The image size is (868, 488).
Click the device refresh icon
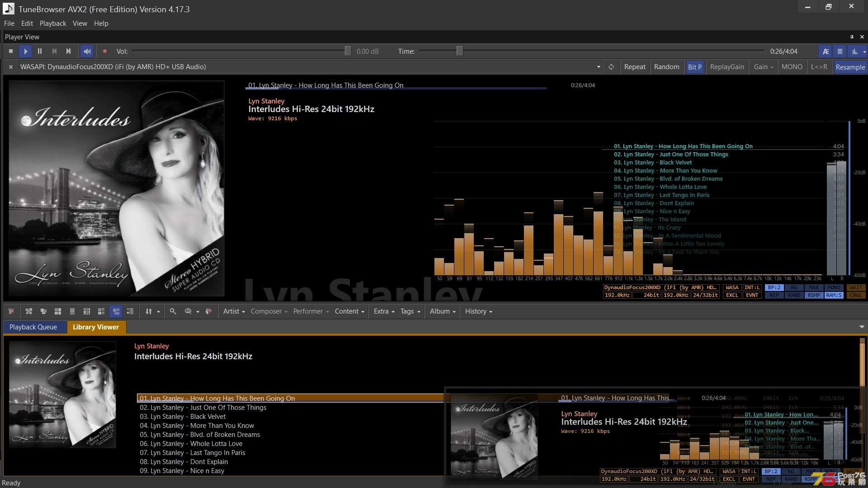(611, 67)
